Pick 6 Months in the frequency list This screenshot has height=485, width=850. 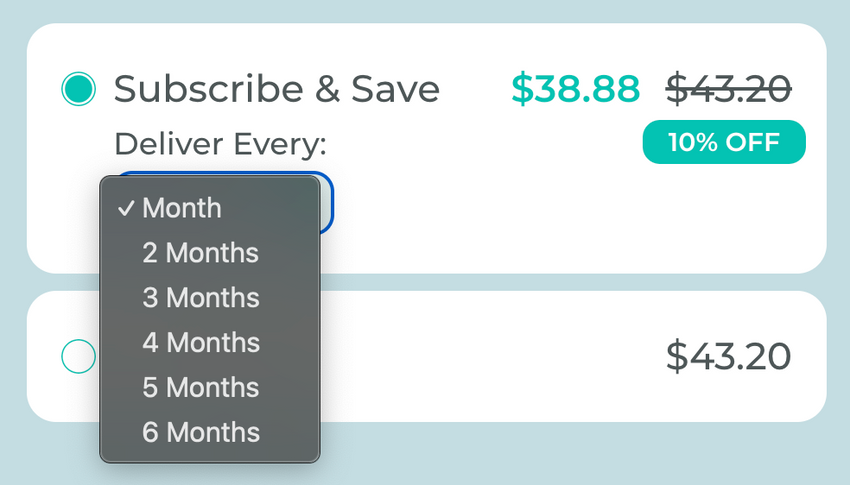(x=200, y=433)
